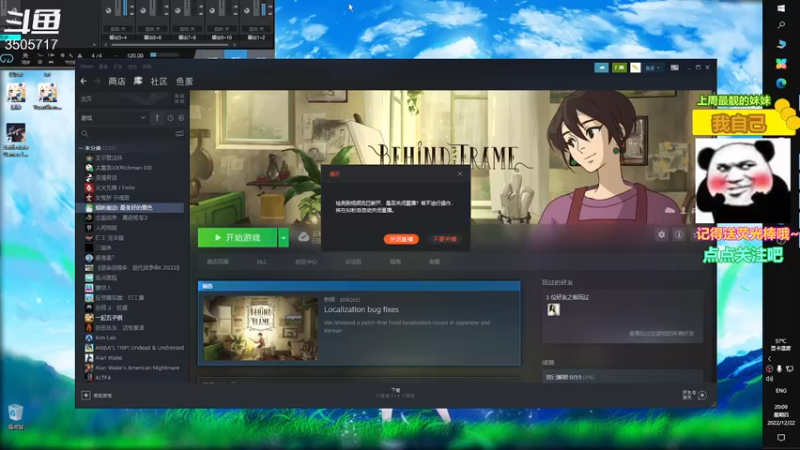Click the cloud save status icon
This screenshot has width=800, height=450.
[x=304, y=237]
